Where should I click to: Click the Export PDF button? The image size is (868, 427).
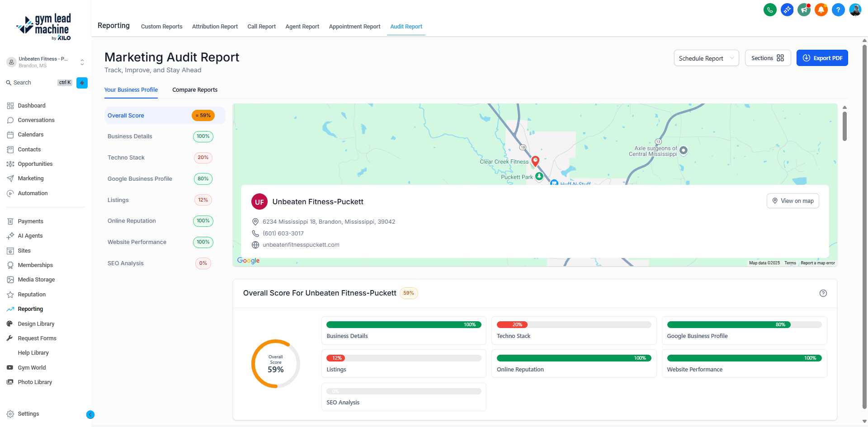click(822, 58)
